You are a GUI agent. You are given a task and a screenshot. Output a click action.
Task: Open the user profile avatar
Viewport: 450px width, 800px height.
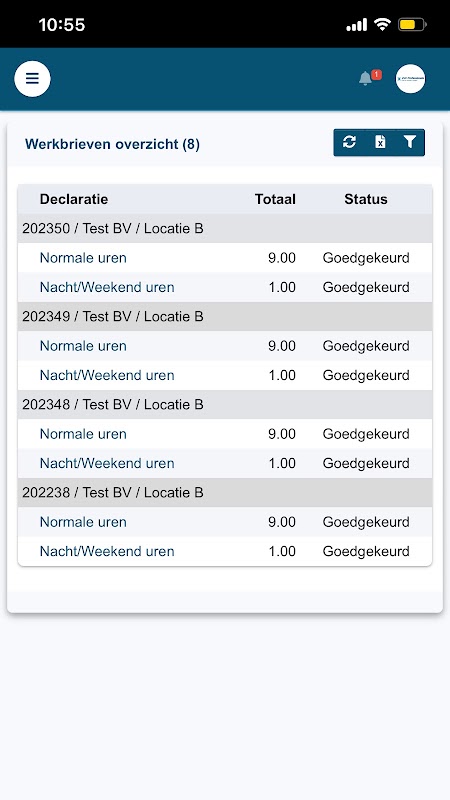coord(410,79)
